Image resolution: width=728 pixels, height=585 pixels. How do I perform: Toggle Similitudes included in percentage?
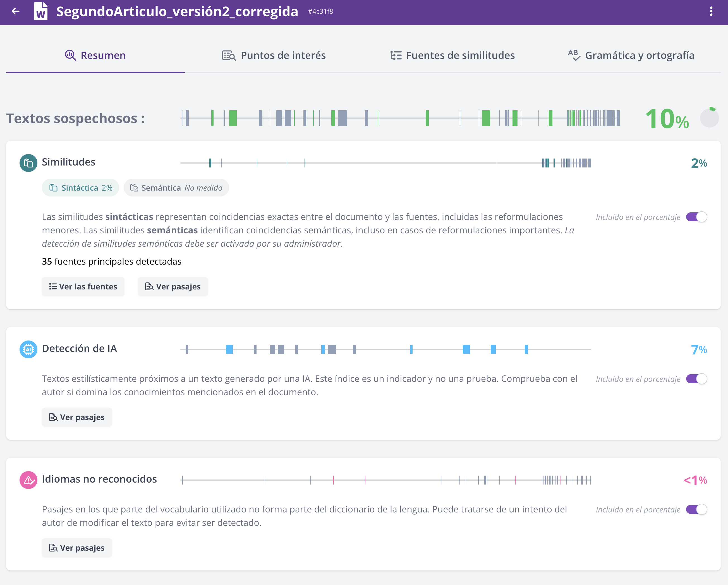pos(696,217)
